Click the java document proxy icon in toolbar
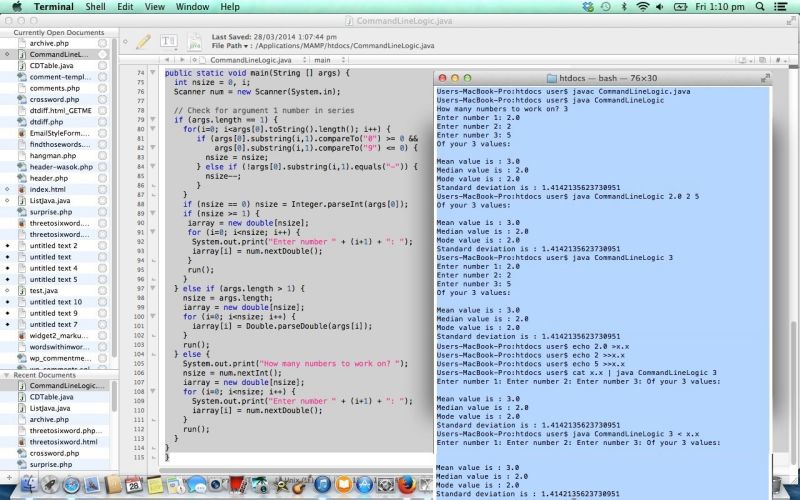Screen dimensions: 800x500 coord(195,42)
